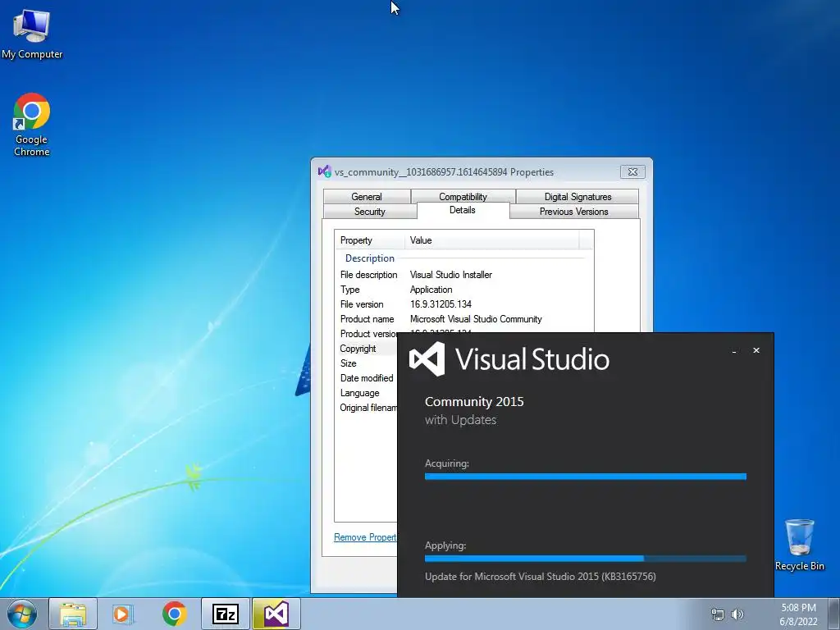Open the Security tab
The width and height of the screenshot is (840, 630).
point(370,212)
